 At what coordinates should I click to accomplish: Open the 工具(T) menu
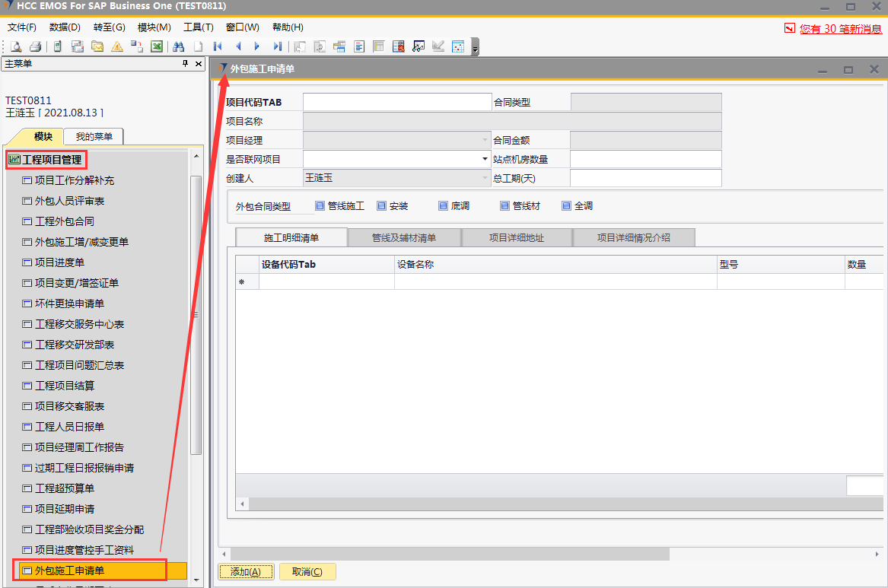point(198,27)
